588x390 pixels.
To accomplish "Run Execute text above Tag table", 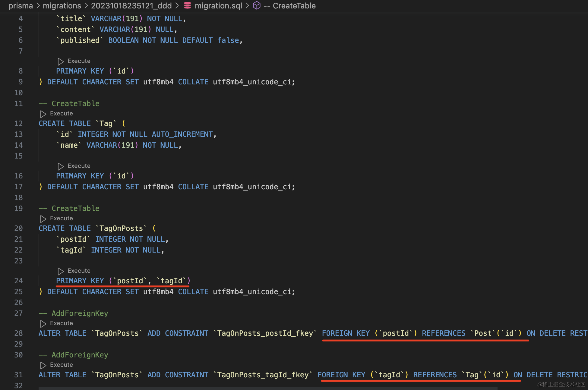I will pyautogui.click(x=62, y=113).
